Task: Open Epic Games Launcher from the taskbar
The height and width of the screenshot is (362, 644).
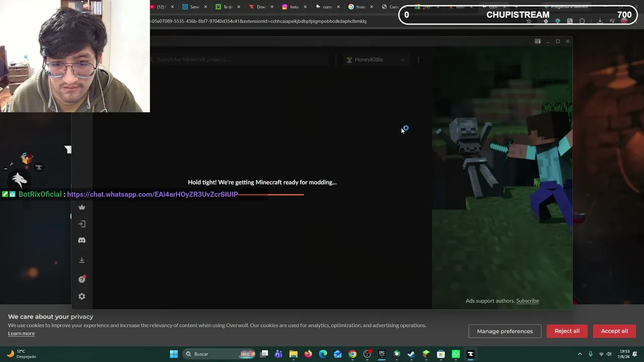Action: click(382, 354)
